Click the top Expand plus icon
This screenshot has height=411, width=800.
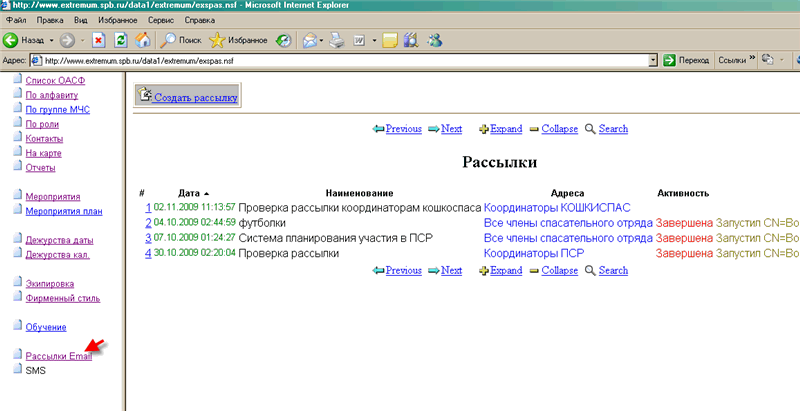tap(484, 129)
